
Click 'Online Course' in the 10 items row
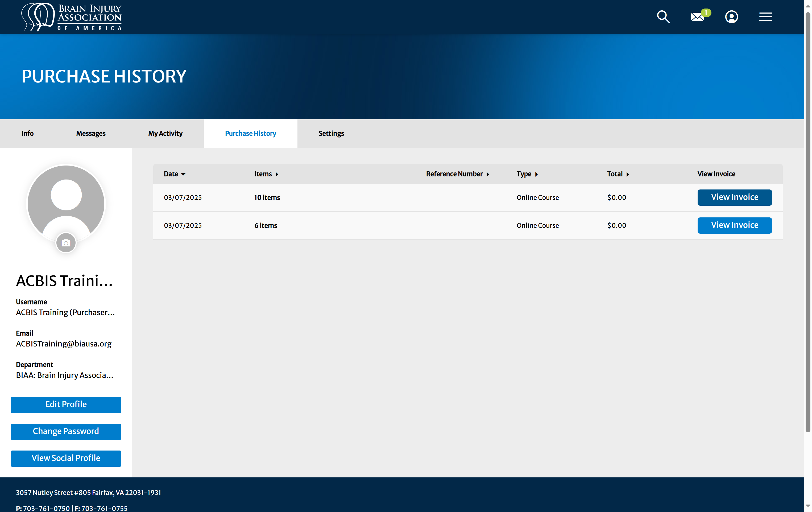pos(537,197)
